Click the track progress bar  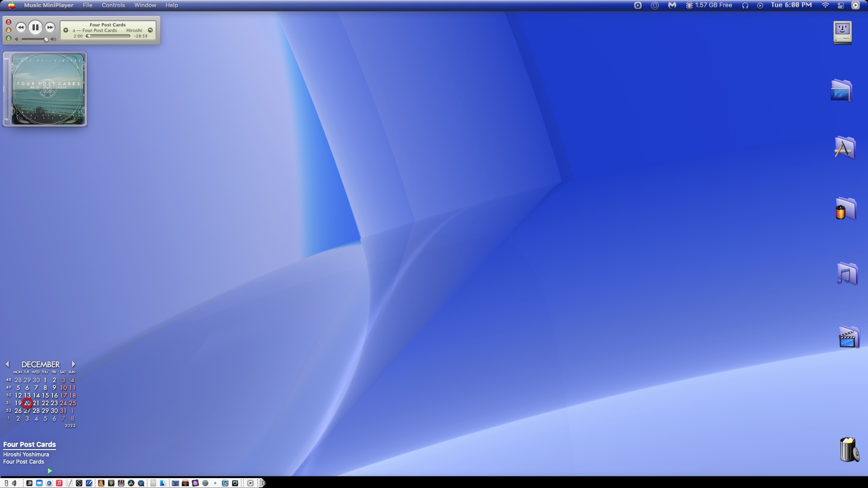(x=108, y=36)
